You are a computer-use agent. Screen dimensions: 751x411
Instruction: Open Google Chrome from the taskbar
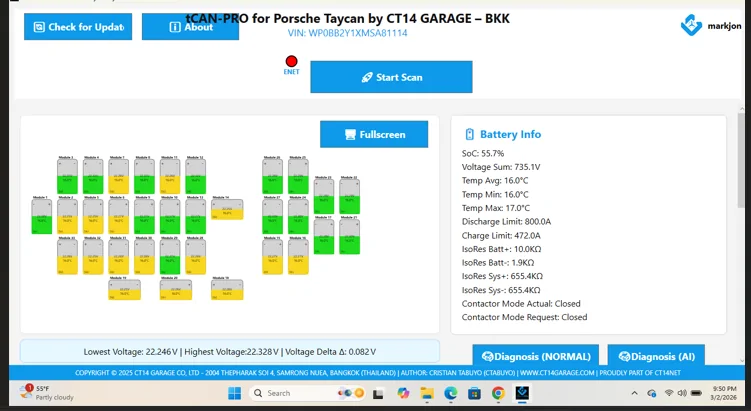498,393
